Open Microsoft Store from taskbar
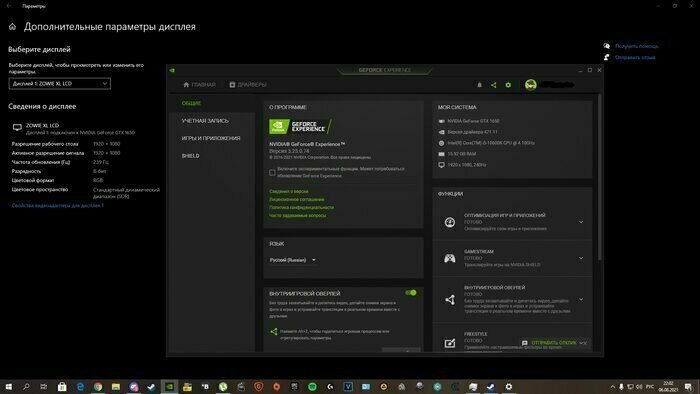Image resolution: width=700 pixels, height=394 pixels. coord(62,386)
